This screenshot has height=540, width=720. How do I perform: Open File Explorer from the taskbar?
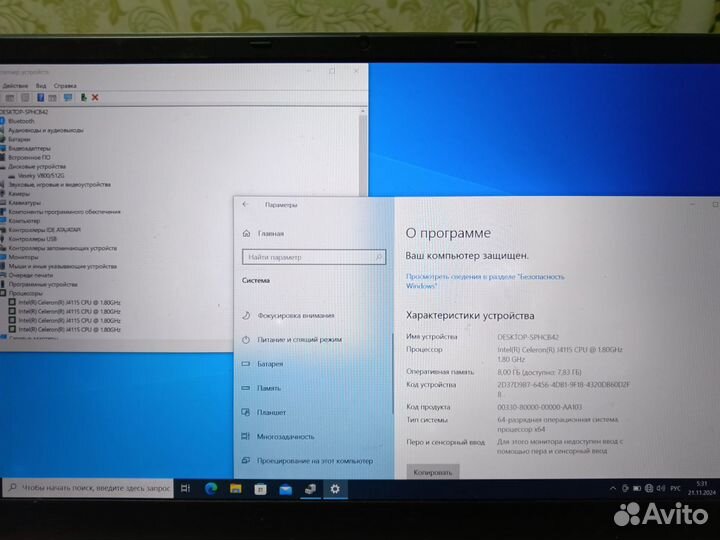coord(235,489)
